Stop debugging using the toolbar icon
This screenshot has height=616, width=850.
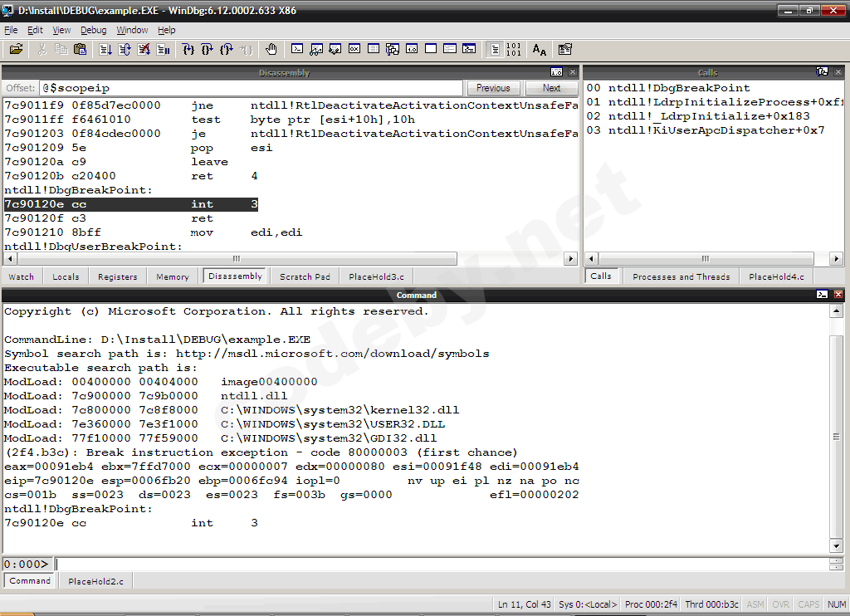tap(144, 49)
